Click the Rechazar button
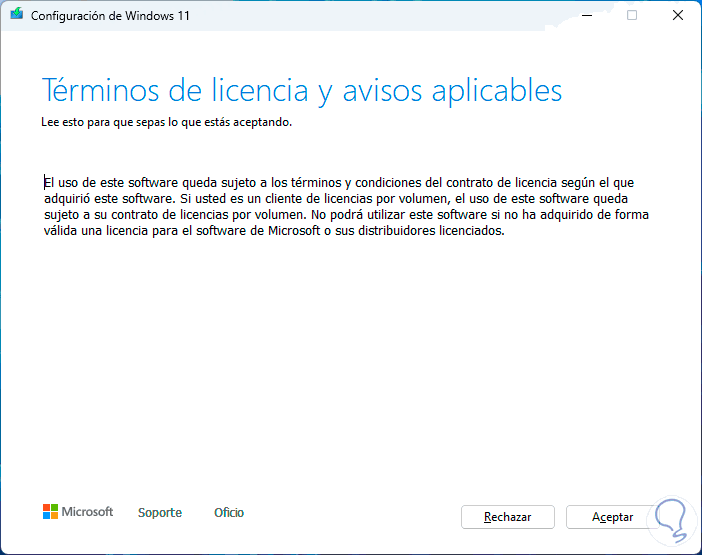Screen dimensions: 702x555 click(508, 517)
